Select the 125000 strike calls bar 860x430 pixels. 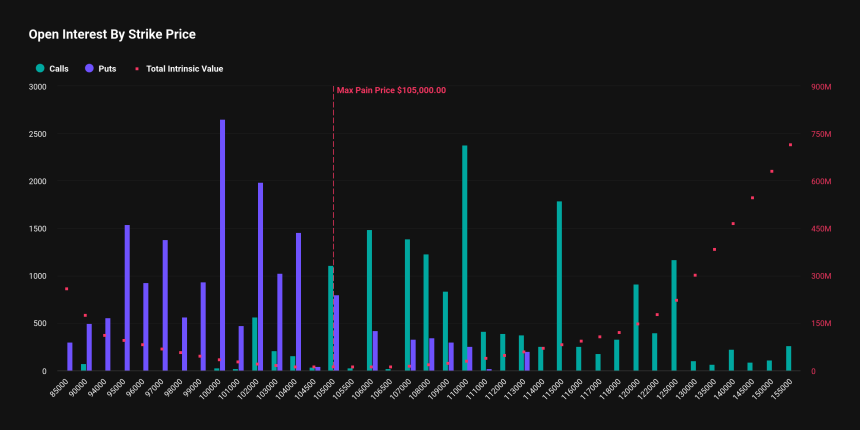pos(674,315)
